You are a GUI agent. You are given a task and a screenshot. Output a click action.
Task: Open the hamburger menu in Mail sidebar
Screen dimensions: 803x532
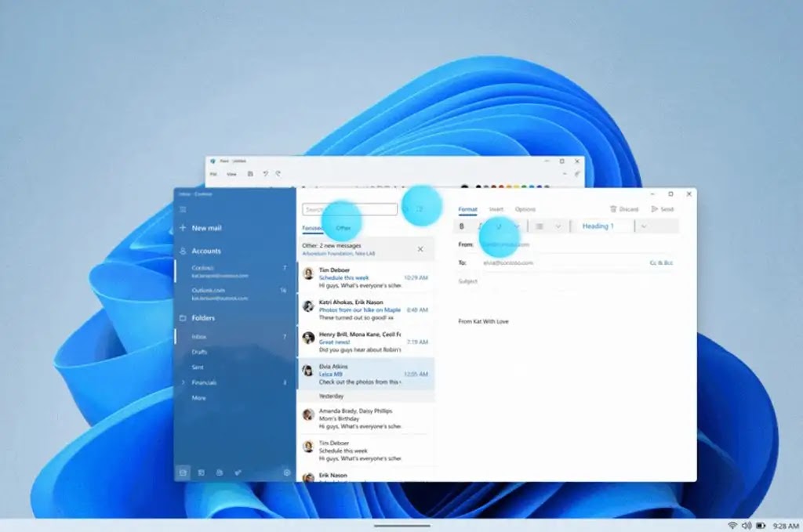point(183,209)
